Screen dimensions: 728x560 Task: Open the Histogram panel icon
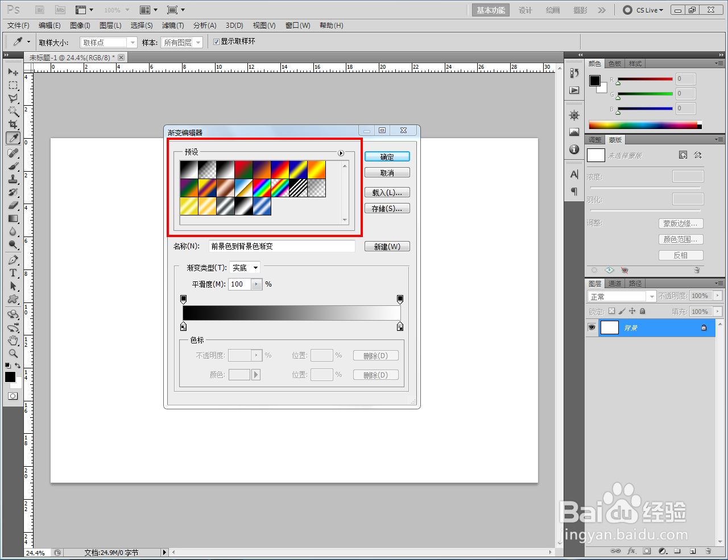574,132
